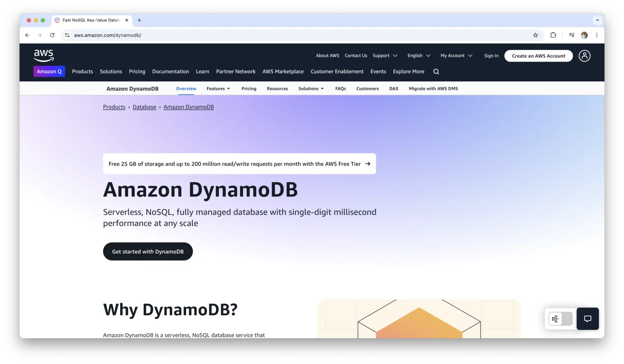Open the Amazon DynamoDB breadcrumb link
This screenshot has height=364, width=624.
[x=189, y=107]
